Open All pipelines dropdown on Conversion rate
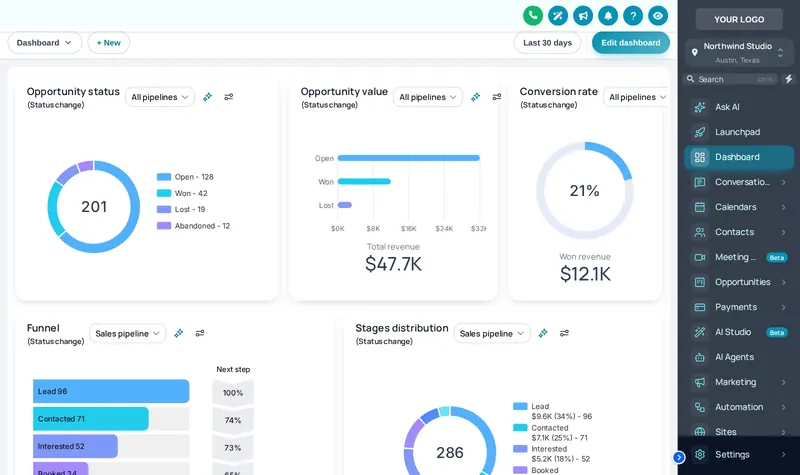This screenshot has width=800, height=475. (x=636, y=97)
